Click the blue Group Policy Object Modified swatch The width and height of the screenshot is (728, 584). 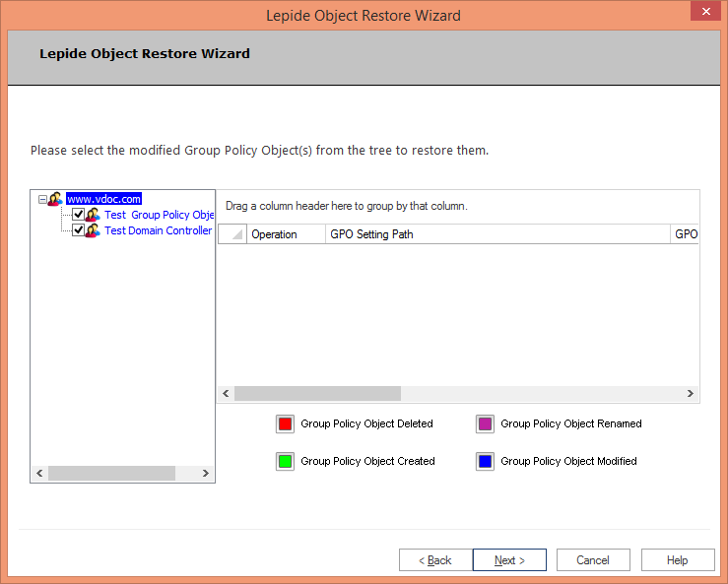coord(486,462)
